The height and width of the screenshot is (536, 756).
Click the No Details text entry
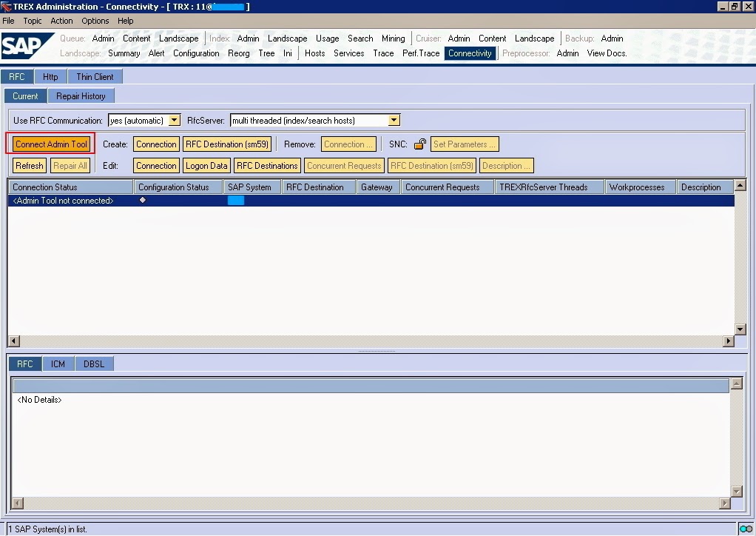[39, 400]
